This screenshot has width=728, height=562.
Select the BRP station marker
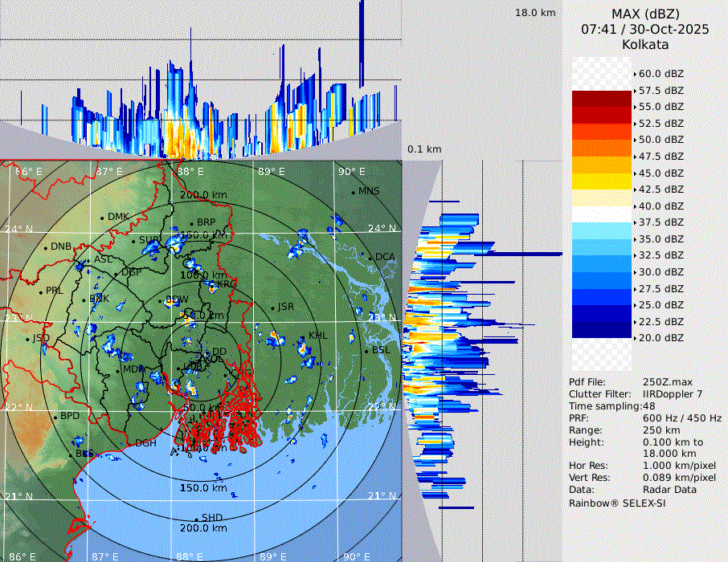pos(192,223)
